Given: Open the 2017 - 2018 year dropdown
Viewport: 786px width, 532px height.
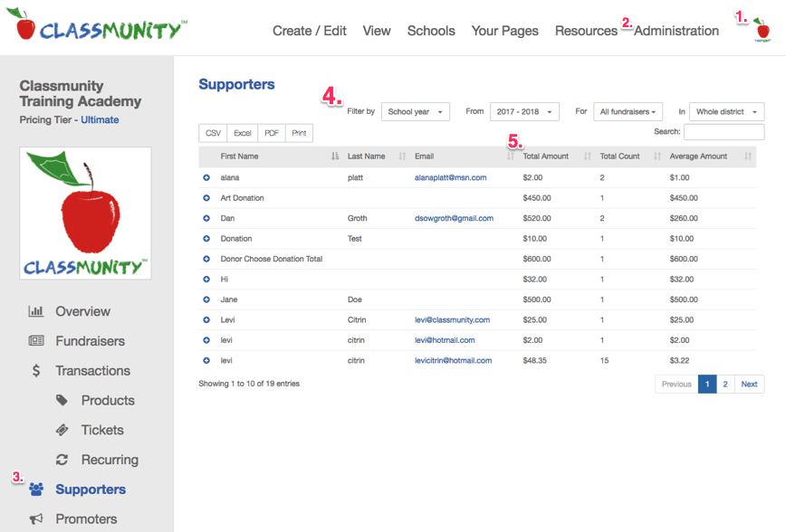Looking at the screenshot, I should (x=524, y=111).
